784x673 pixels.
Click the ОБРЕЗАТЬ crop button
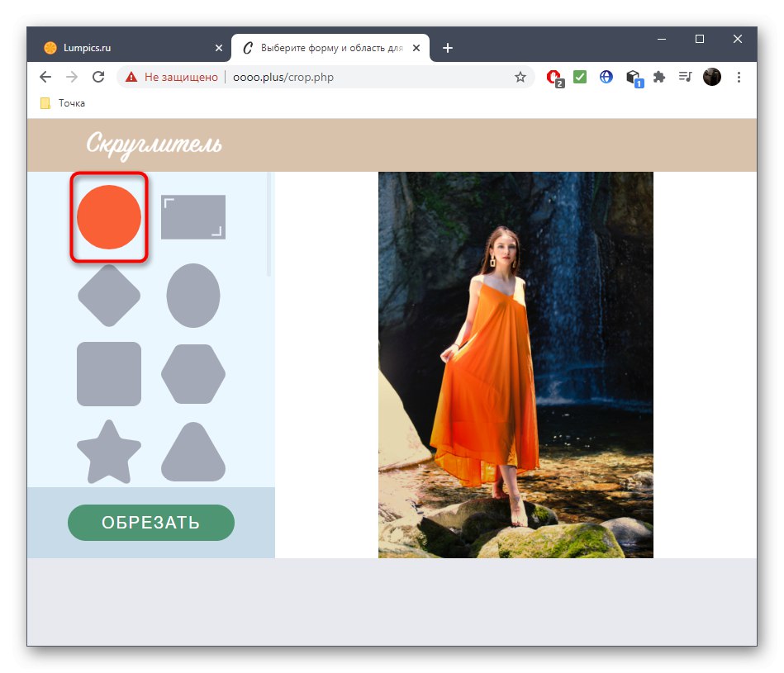coord(151,523)
